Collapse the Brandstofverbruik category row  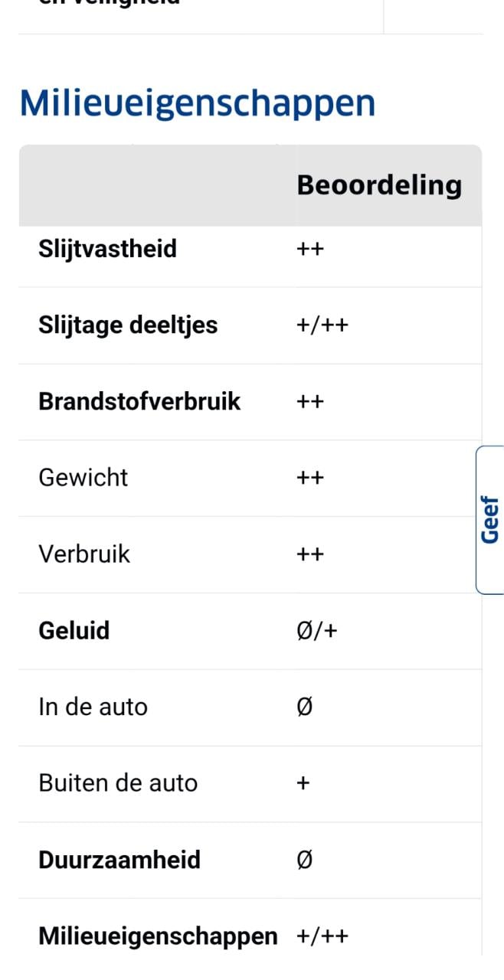point(140,400)
